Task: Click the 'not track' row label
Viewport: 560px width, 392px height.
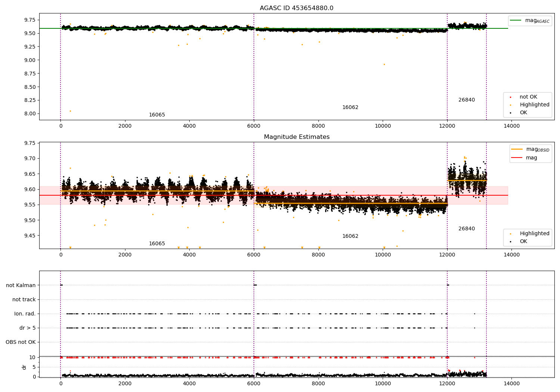Action: [24, 299]
